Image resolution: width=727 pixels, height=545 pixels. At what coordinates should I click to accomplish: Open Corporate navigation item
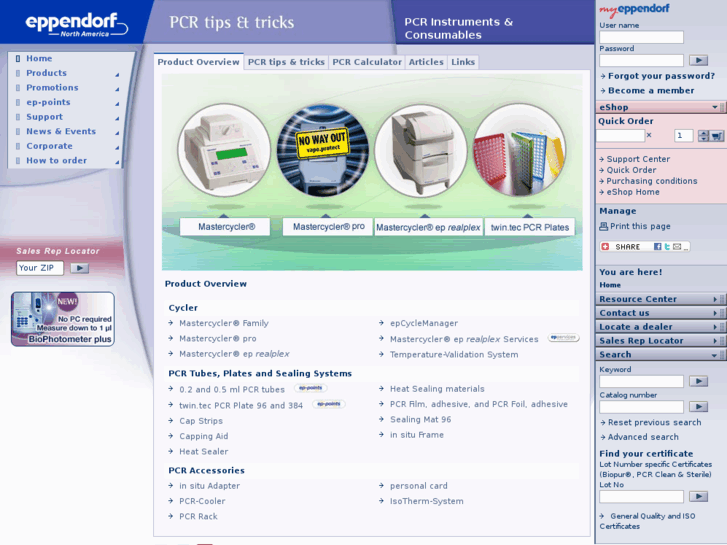pyautogui.click(x=49, y=146)
